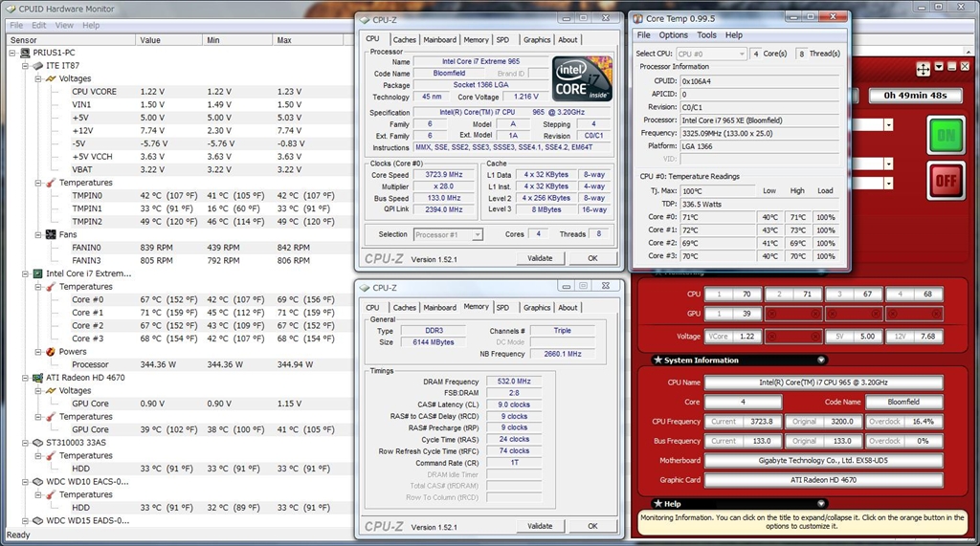Click Validate in the upper CPU-Z window
This screenshot has height=546, width=980.
point(540,258)
